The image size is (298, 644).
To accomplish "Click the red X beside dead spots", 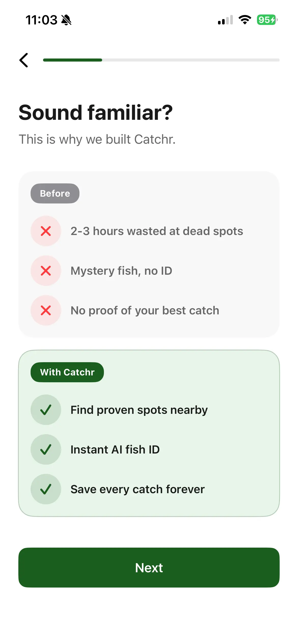I will [x=46, y=231].
